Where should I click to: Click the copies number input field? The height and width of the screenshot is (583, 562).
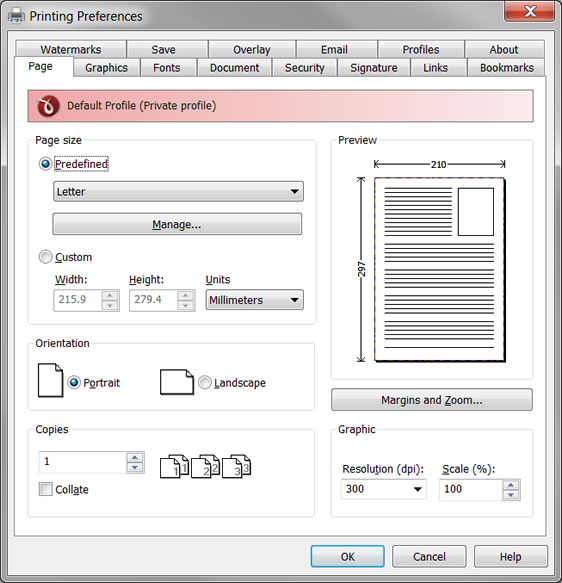point(83,462)
